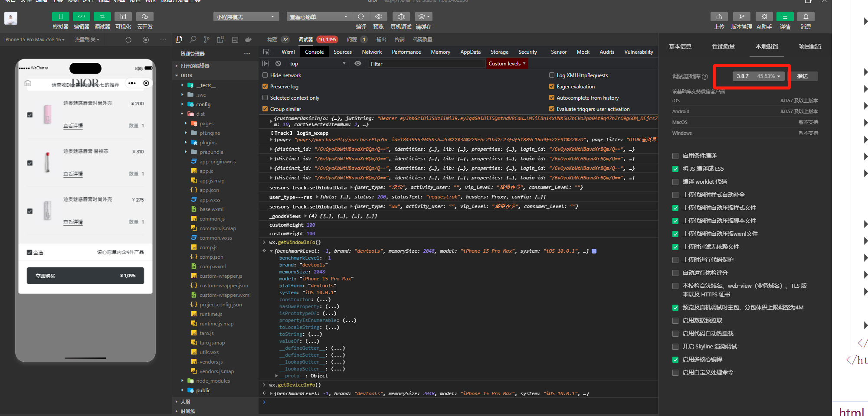
Task: Open the 小程序模式 mode dropdown
Action: point(246,17)
